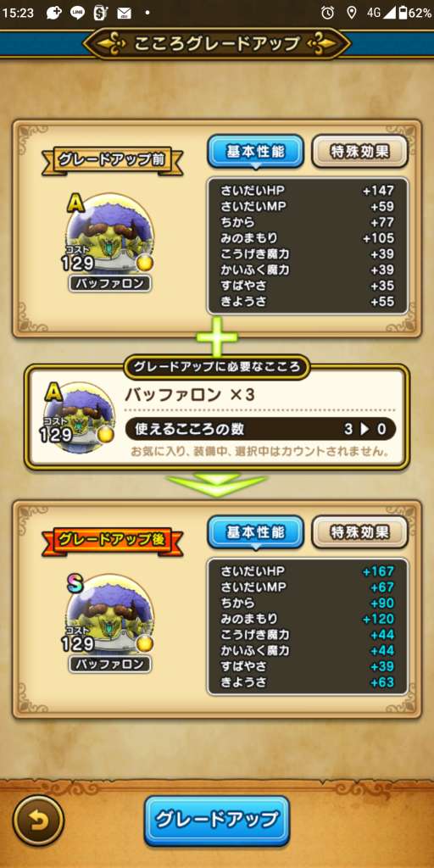Tap the battery indicator showing 62%
This screenshot has width=434, height=868.
(415, 12)
